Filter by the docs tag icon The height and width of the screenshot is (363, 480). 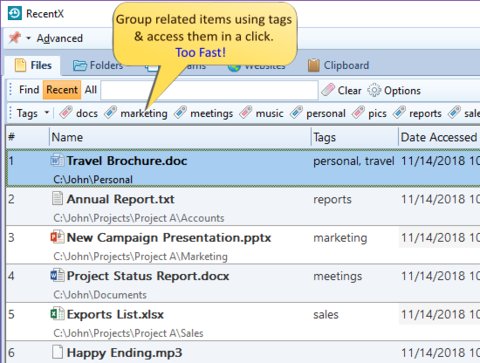coord(66,112)
